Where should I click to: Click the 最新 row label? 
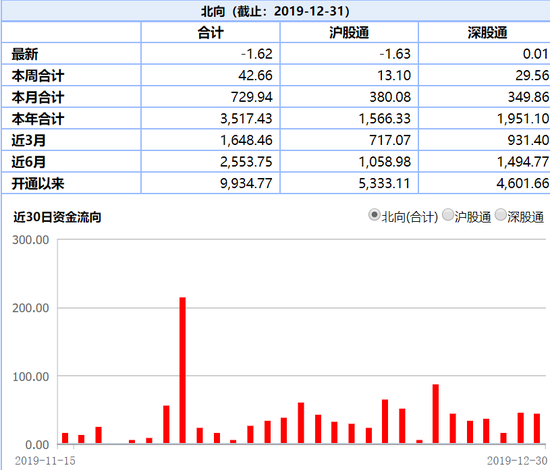pos(25,54)
